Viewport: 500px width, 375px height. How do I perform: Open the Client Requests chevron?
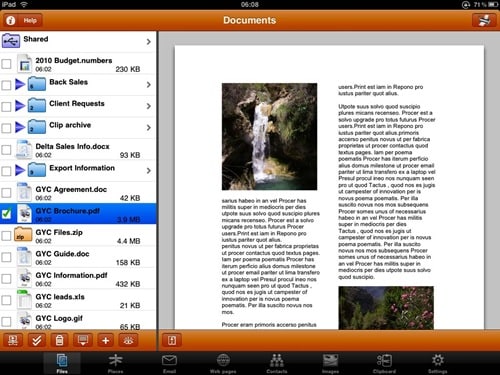click(149, 106)
